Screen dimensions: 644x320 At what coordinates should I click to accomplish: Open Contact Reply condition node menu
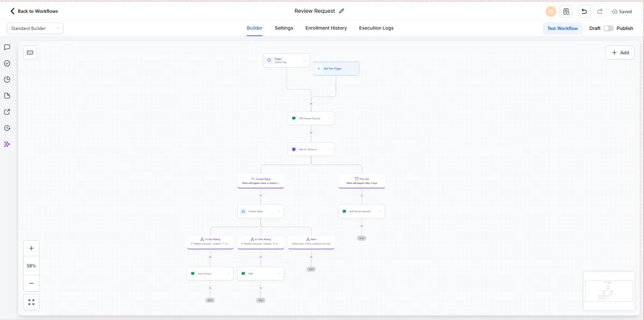[279, 211]
